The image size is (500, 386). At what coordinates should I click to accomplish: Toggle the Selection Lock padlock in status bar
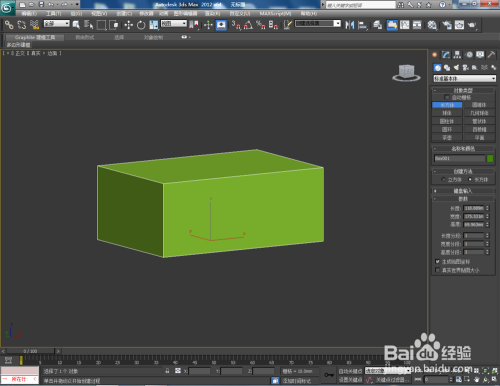click(167, 371)
